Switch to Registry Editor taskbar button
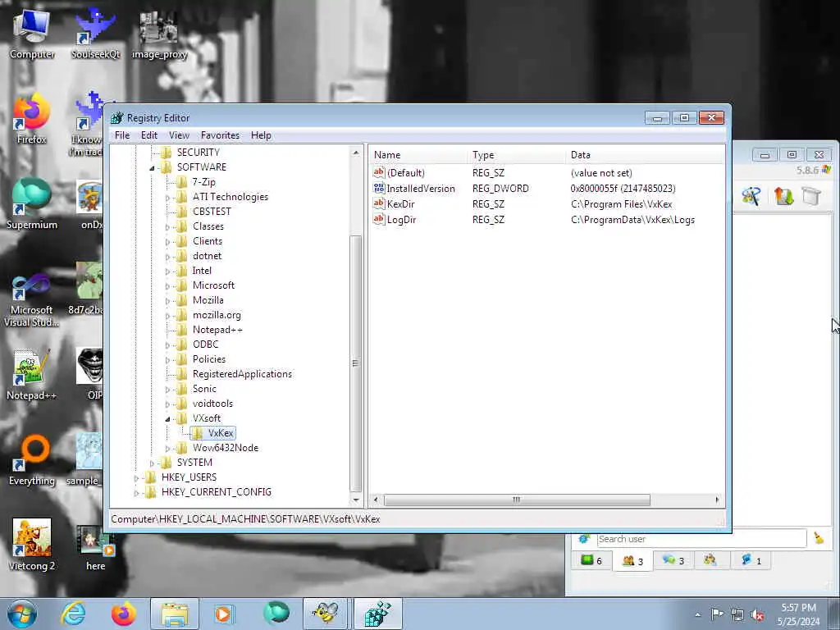Image resolution: width=840 pixels, height=630 pixels. click(x=377, y=614)
